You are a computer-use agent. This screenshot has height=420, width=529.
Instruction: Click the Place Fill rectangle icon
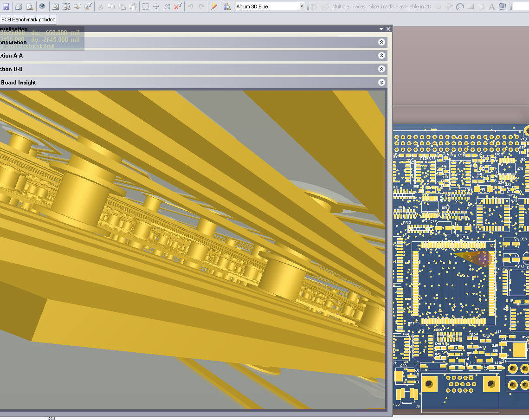[x=470, y=6]
